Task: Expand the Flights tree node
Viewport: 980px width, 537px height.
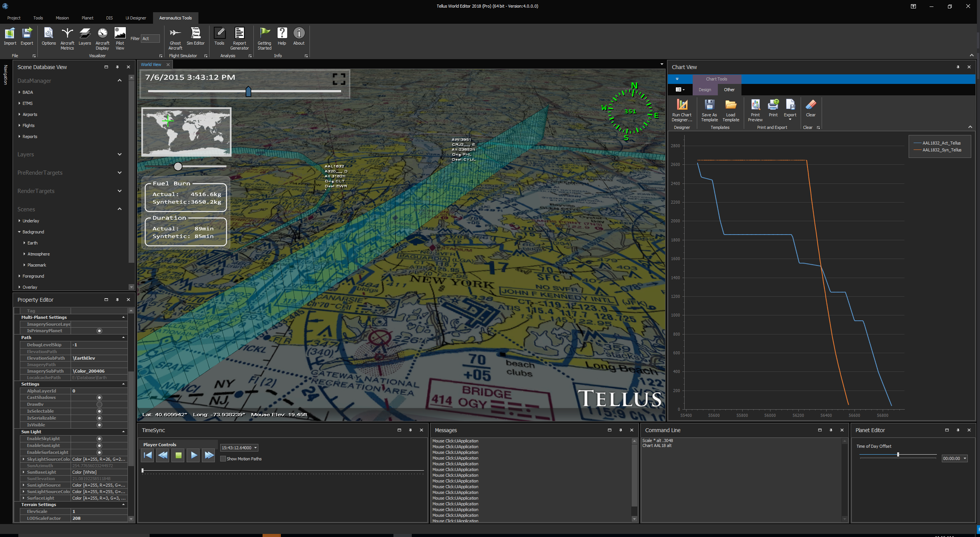Action: 19,125
